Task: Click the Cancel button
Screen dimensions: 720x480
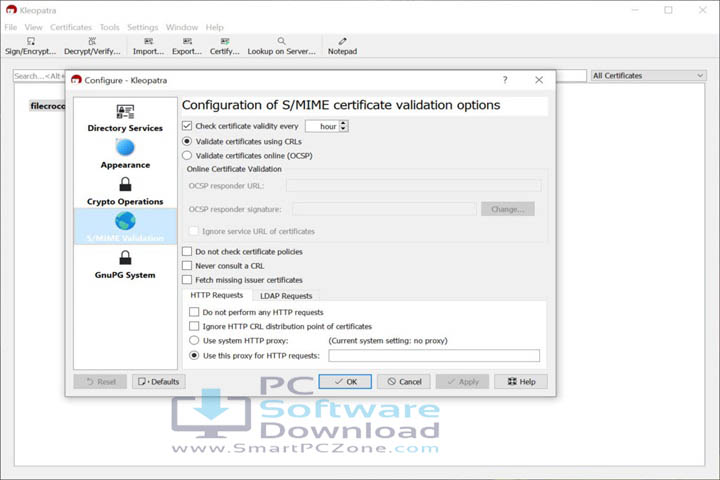Action: pos(404,382)
